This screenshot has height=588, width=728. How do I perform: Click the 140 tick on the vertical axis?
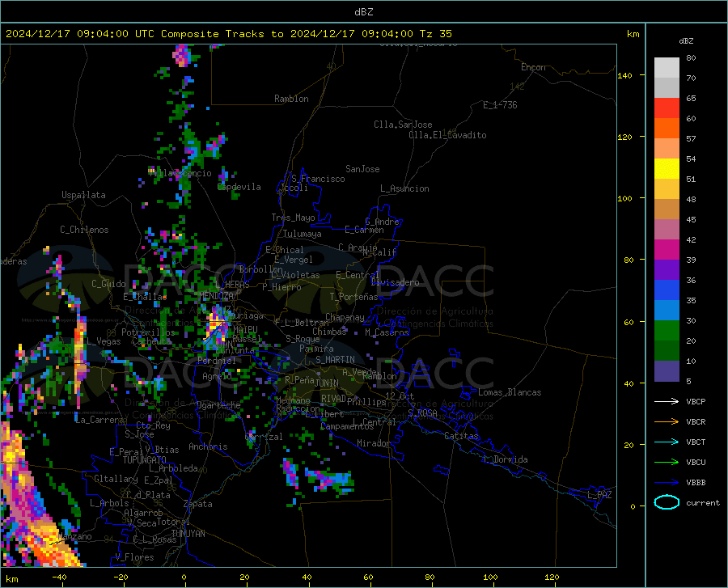(625, 76)
